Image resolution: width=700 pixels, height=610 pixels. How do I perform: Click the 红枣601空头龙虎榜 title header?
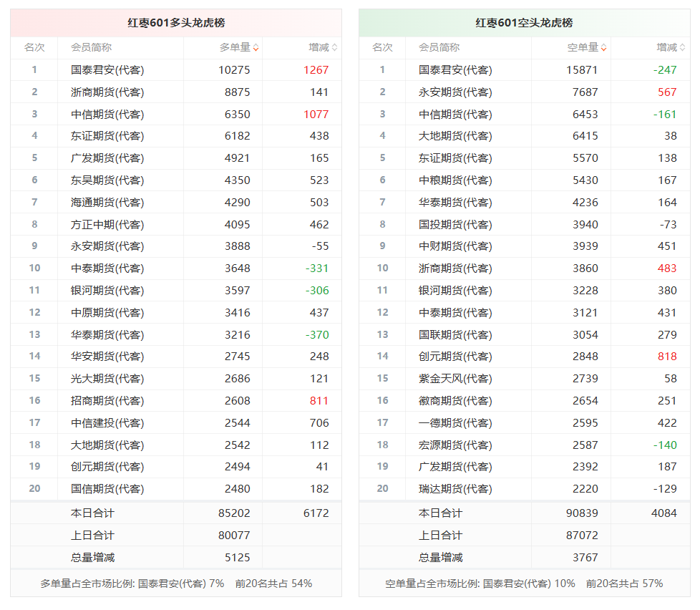pos(524,23)
